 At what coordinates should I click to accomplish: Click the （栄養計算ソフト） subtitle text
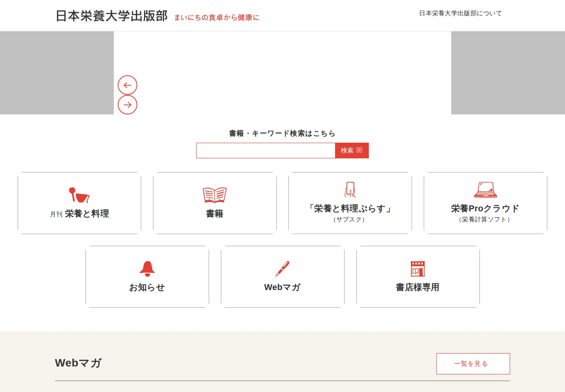point(485,220)
